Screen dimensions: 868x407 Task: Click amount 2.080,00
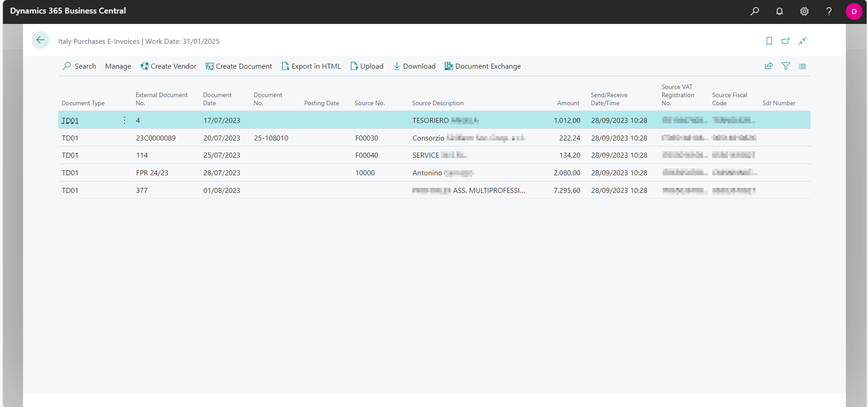click(567, 173)
